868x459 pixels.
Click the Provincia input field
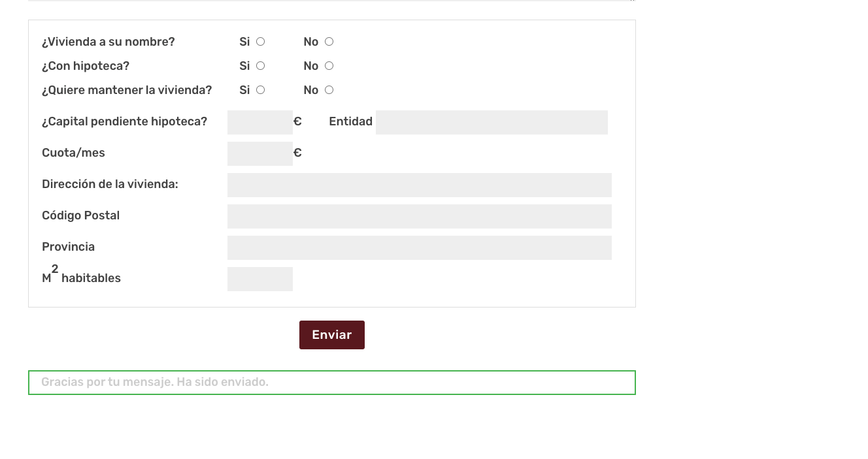click(420, 247)
